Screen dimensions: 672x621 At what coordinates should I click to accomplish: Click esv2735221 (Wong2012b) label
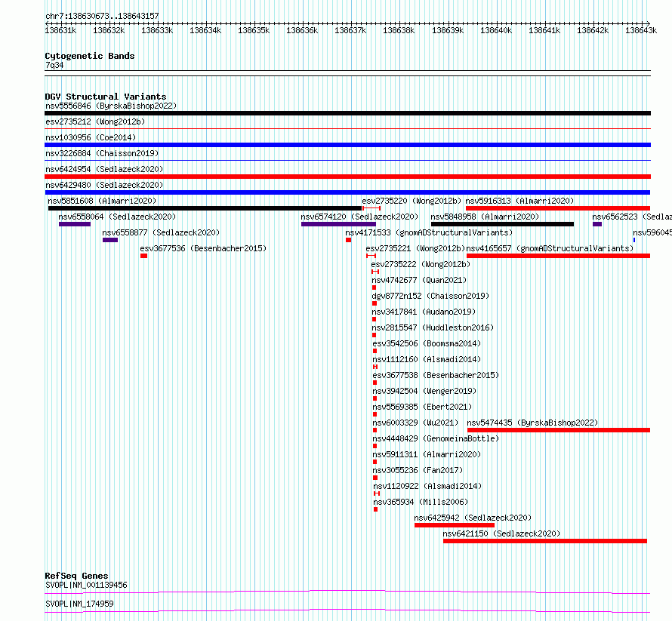coord(415,248)
